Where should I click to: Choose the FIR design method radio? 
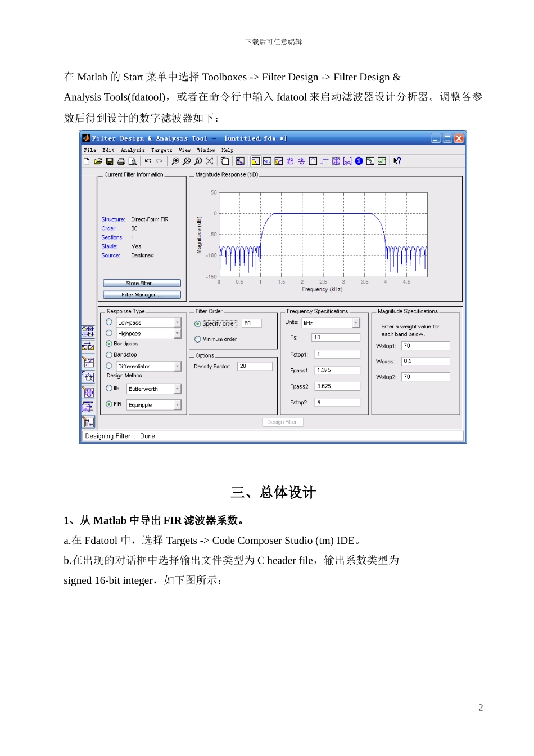click(x=109, y=404)
